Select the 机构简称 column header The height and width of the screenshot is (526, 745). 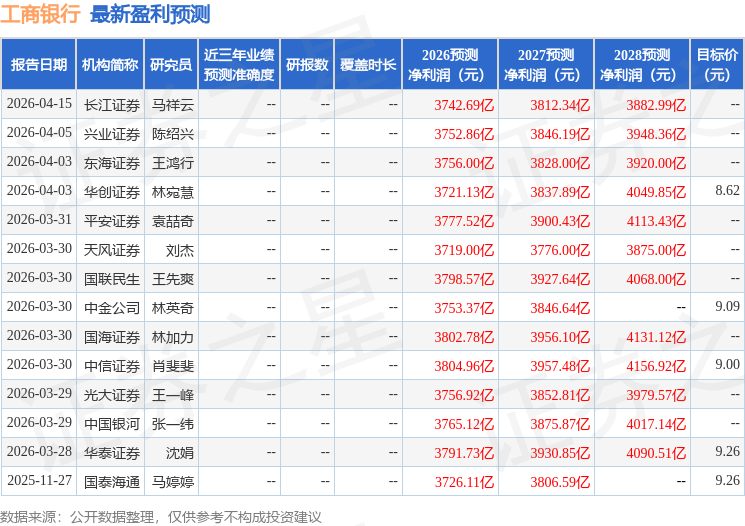coord(110,65)
